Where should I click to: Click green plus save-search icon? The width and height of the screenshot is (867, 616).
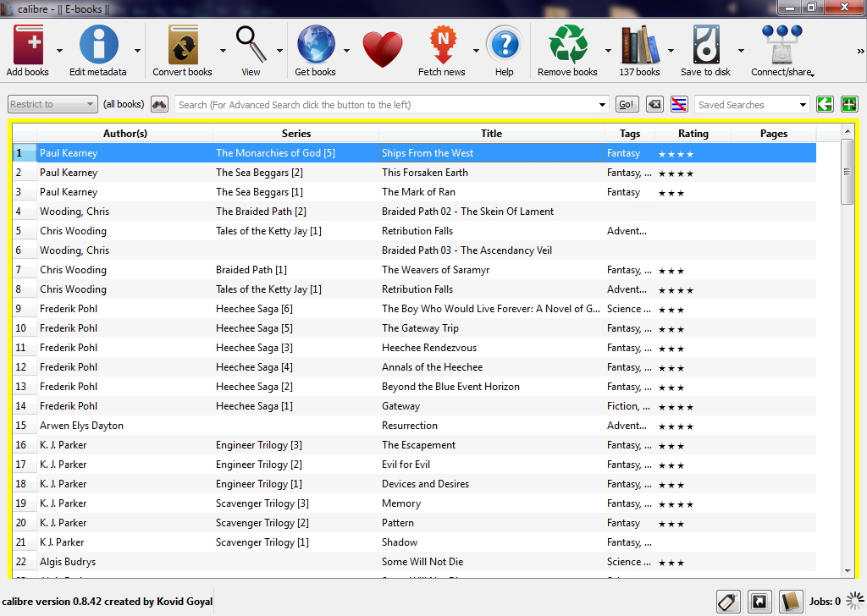[x=849, y=104]
